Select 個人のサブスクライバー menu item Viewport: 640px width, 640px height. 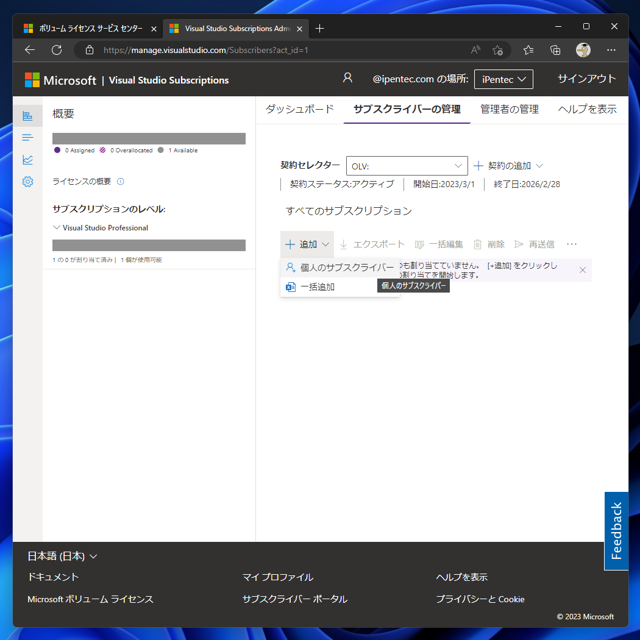coord(340,267)
